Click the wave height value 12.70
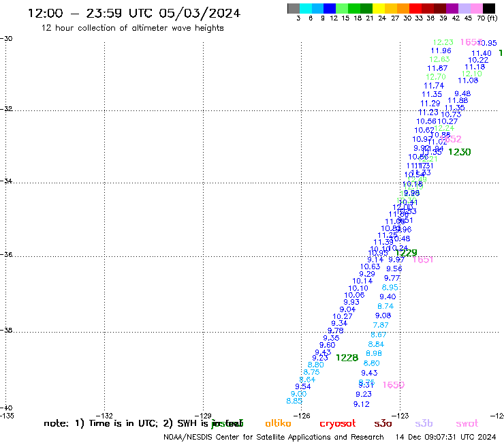Viewport: 504px width, 443px height. [436, 77]
